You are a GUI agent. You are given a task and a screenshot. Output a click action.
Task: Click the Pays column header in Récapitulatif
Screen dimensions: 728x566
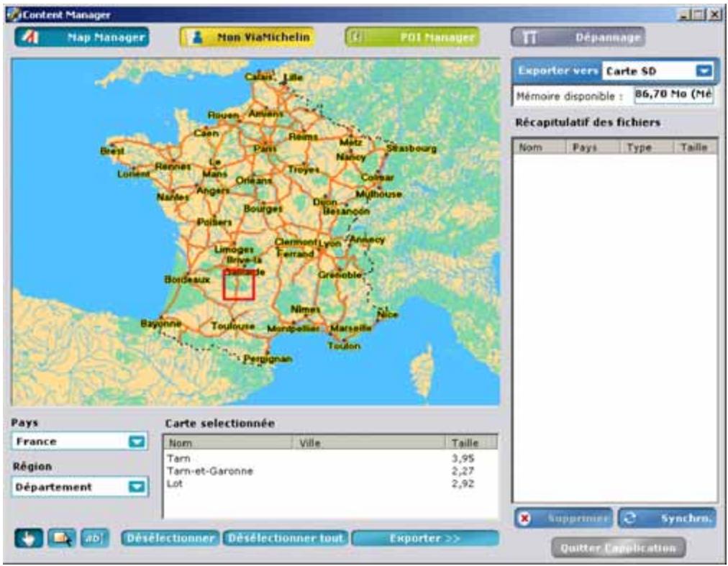pos(593,147)
